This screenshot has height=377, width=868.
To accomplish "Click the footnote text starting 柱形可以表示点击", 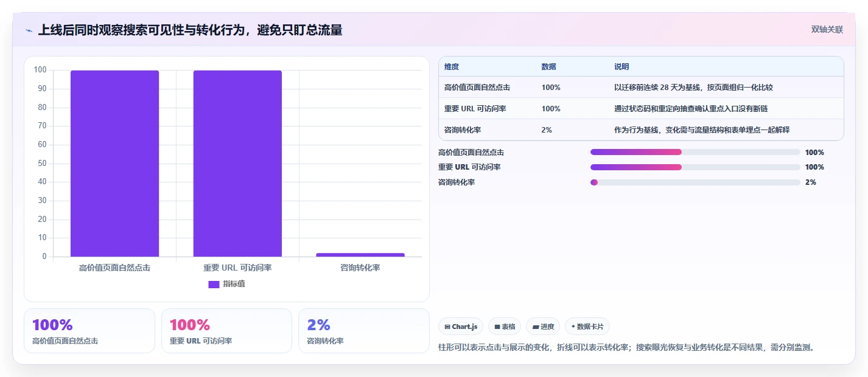I will 626,347.
